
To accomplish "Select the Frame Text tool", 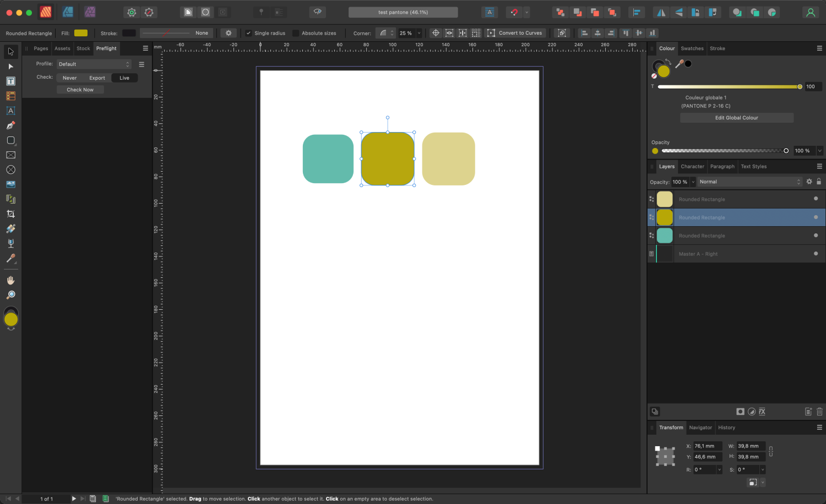I will (10, 81).
